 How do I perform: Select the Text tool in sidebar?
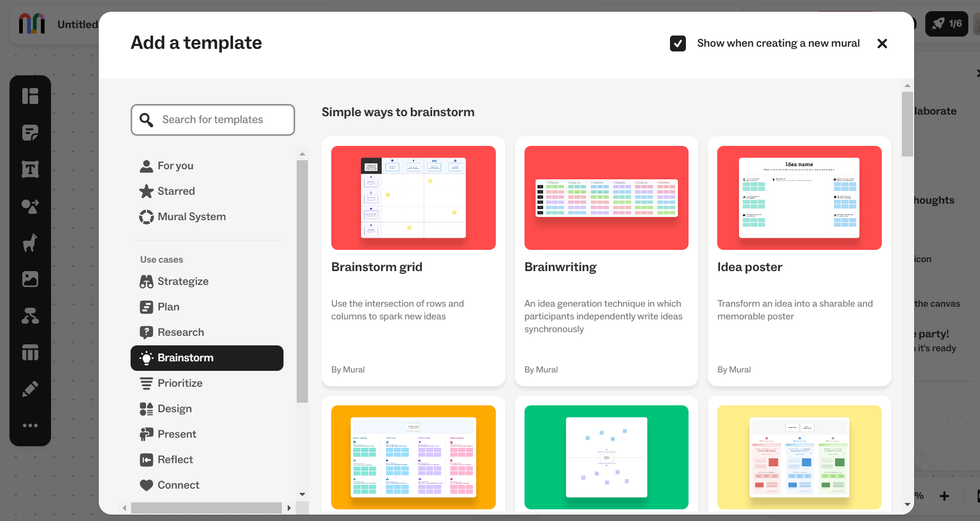point(30,169)
